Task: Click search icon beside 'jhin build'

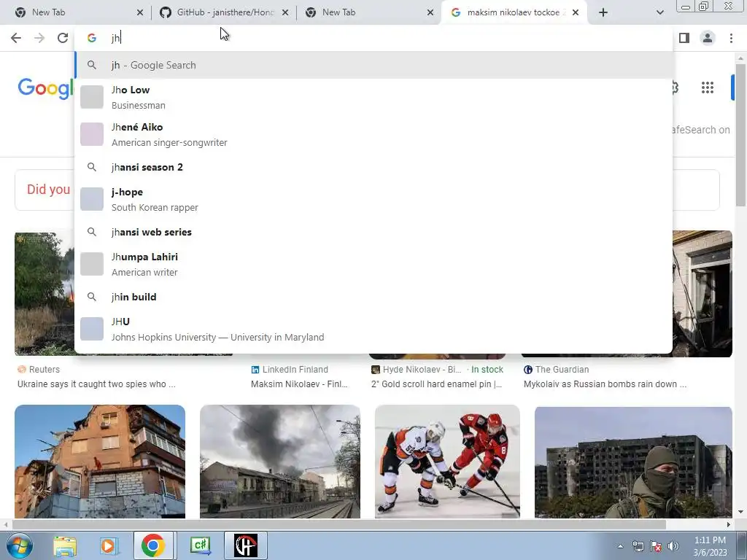Action: tap(92, 297)
